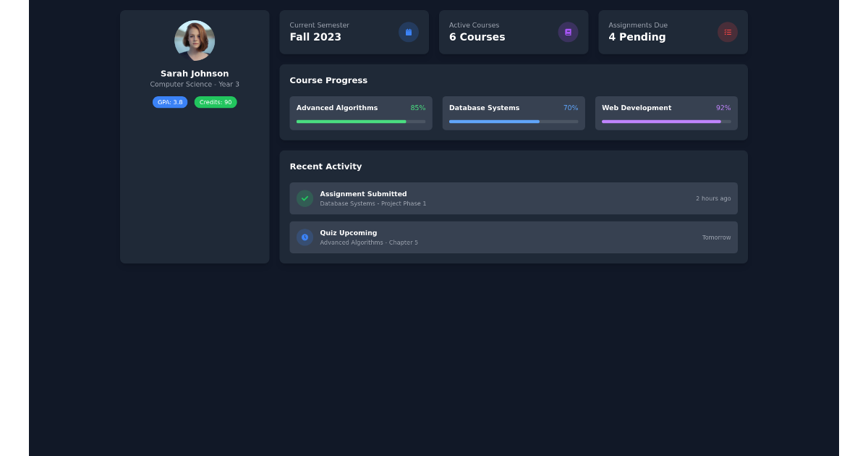
Task: Select the Quiz Upcoming activity entry
Action: pos(514,237)
